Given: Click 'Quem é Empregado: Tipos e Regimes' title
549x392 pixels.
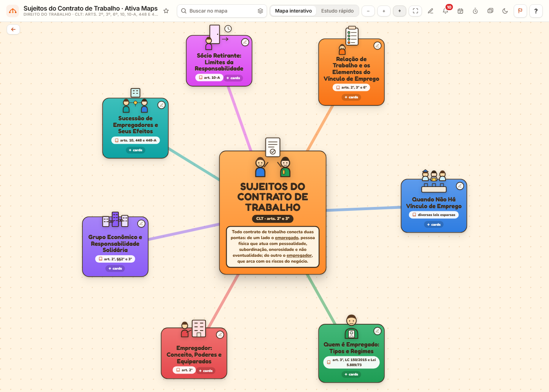Looking at the screenshot, I should [x=351, y=348].
